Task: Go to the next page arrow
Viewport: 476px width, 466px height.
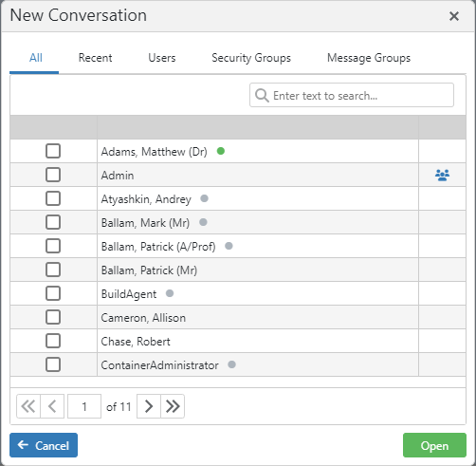Action: (x=149, y=406)
